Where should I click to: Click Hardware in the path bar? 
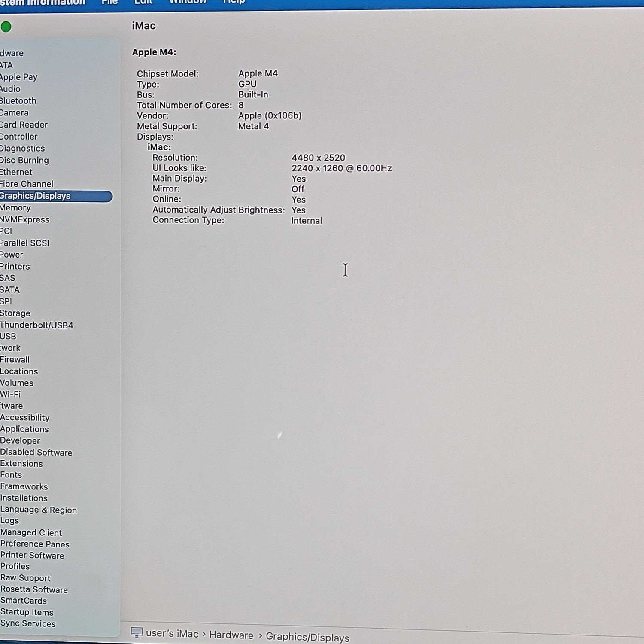click(231, 635)
